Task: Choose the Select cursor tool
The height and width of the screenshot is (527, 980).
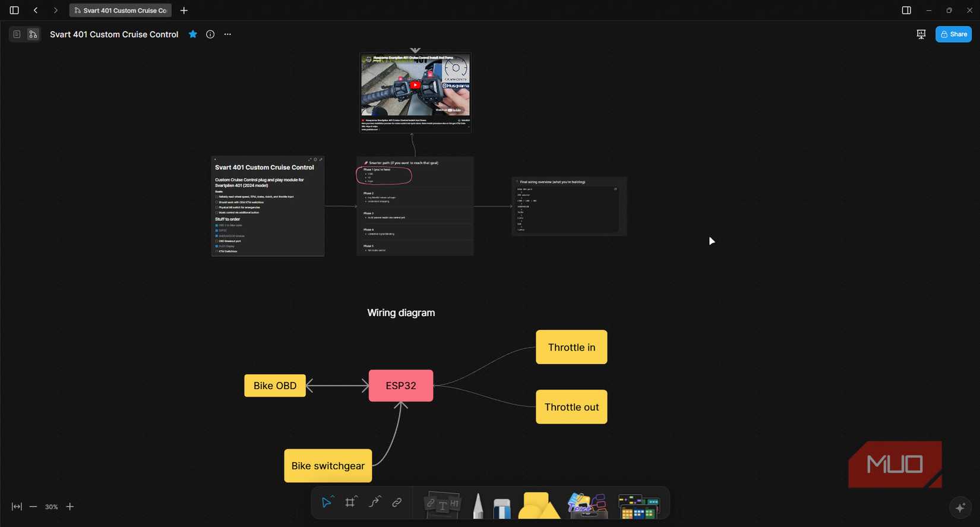Action: point(327,503)
